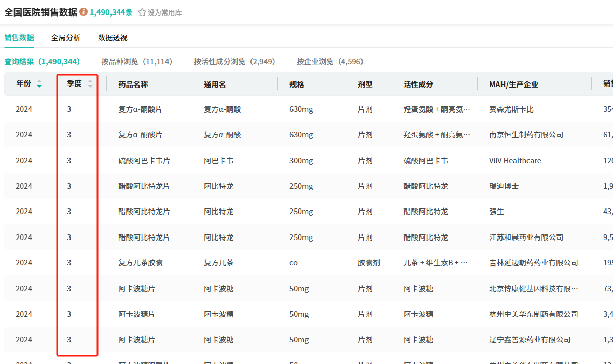613x364 pixels.
Task: Click 设为常用库 text link
Action: (164, 12)
